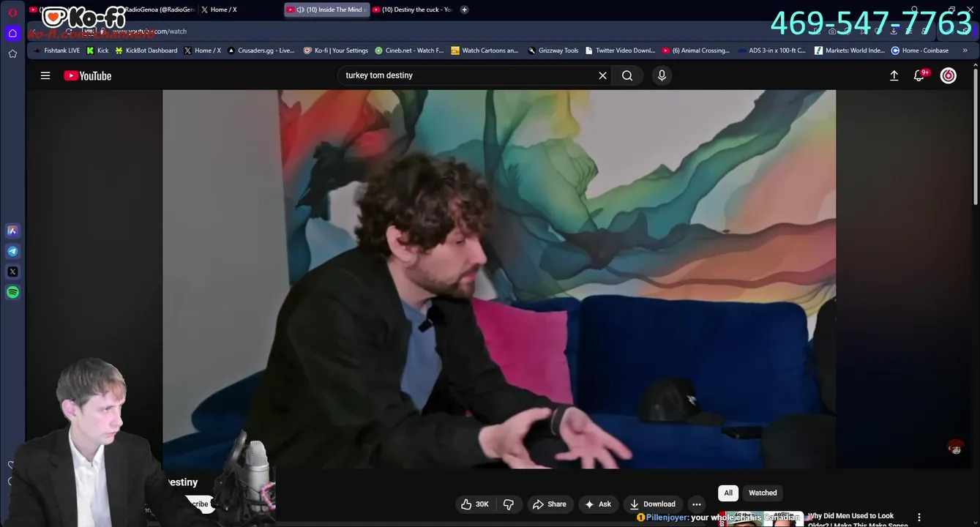Open the 'Home / X' bookmark
The height and width of the screenshot is (527, 980).
click(x=203, y=51)
